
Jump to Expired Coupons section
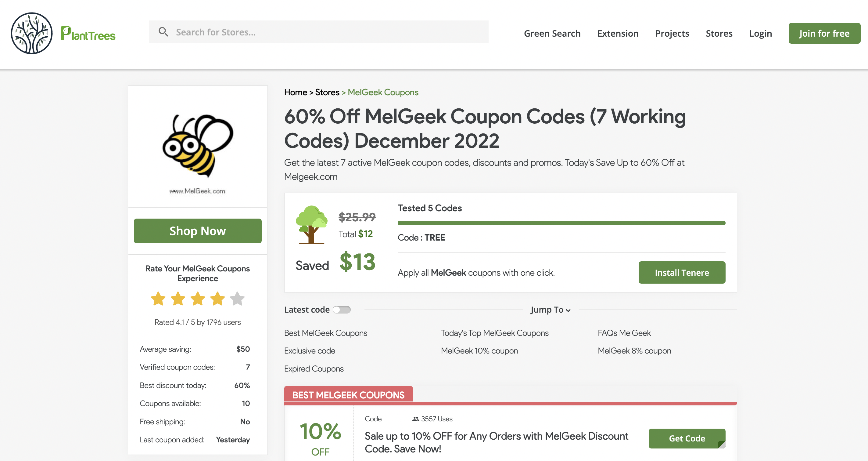pos(314,368)
